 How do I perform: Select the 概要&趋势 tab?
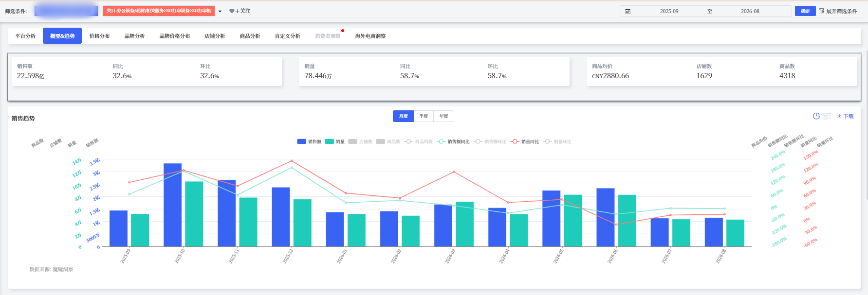pyautogui.click(x=62, y=36)
